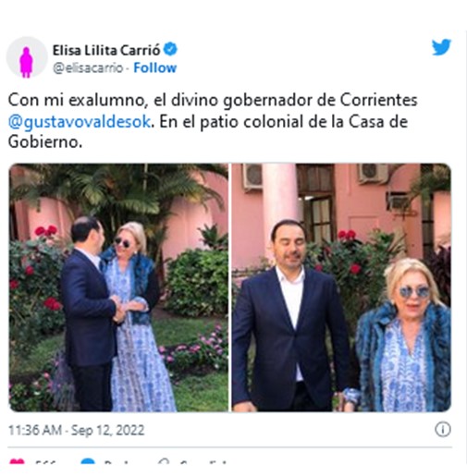Click the blue Twitter bird logo
This screenshot has height=476, width=467.
point(441,47)
